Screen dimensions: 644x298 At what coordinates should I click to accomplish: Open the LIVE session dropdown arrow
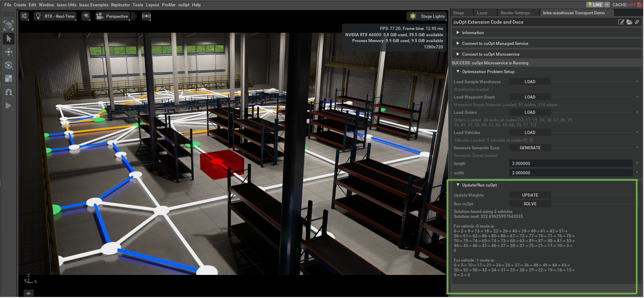click(607, 5)
